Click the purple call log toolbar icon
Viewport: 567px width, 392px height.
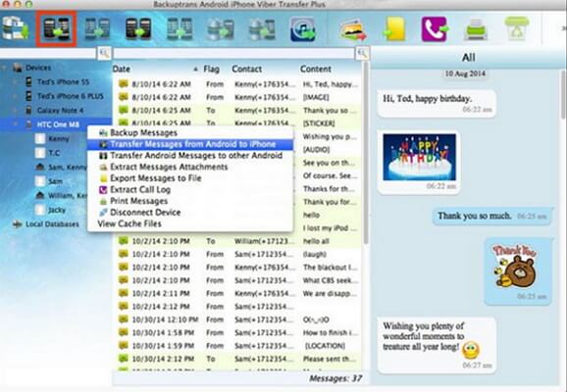[435, 28]
